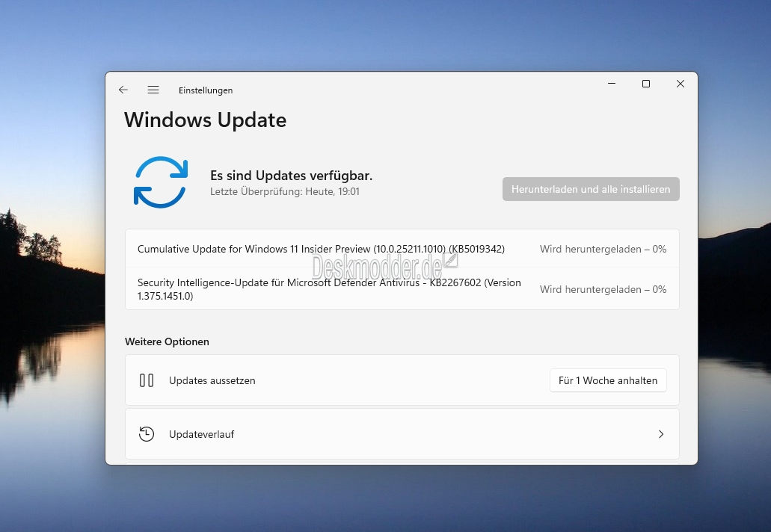Click the Einstellungen window title
771x532 pixels.
pos(206,90)
